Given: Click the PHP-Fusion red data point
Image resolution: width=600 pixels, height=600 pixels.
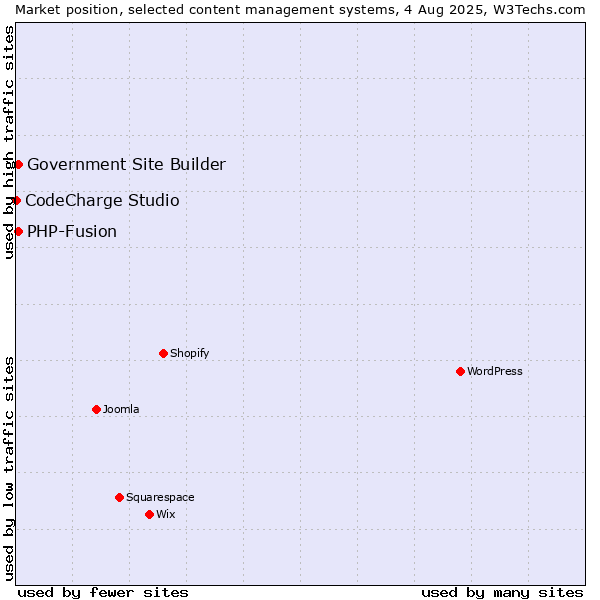Looking at the screenshot, I should point(18,232).
